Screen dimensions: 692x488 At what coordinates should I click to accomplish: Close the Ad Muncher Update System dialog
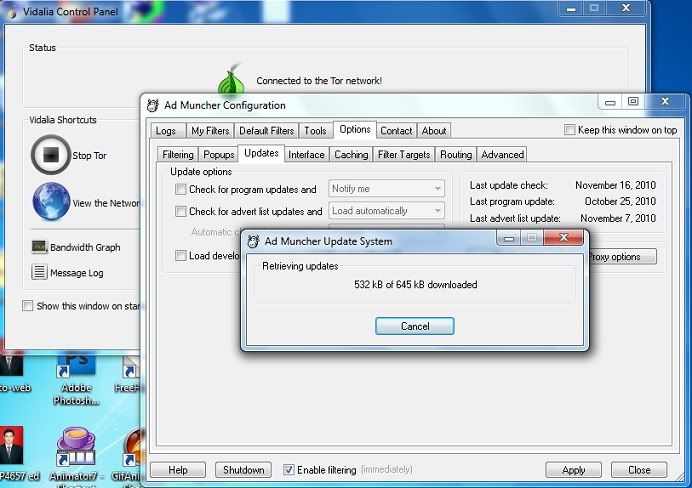tap(564, 237)
